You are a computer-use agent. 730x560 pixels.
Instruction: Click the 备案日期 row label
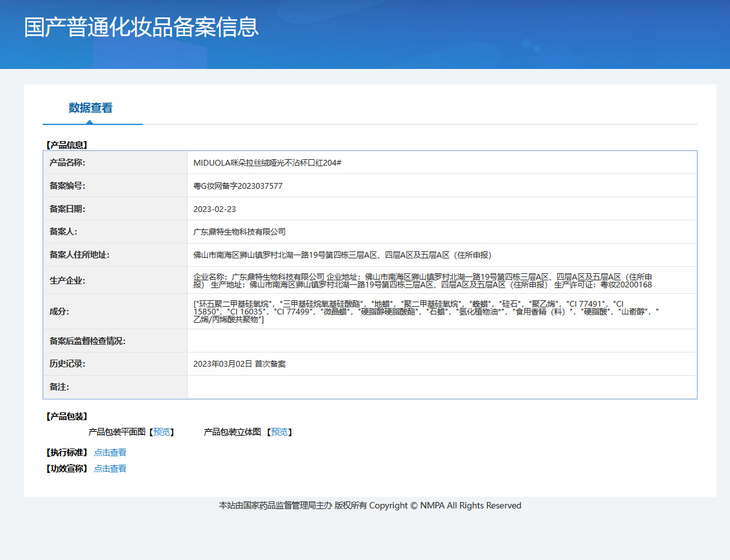(x=67, y=209)
